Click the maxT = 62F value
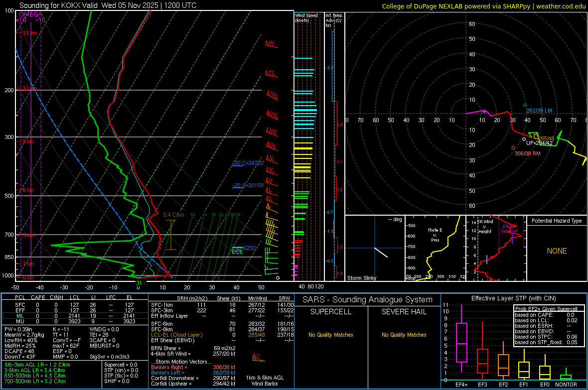Screen dimensions: 588x390 (x=66, y=346)
